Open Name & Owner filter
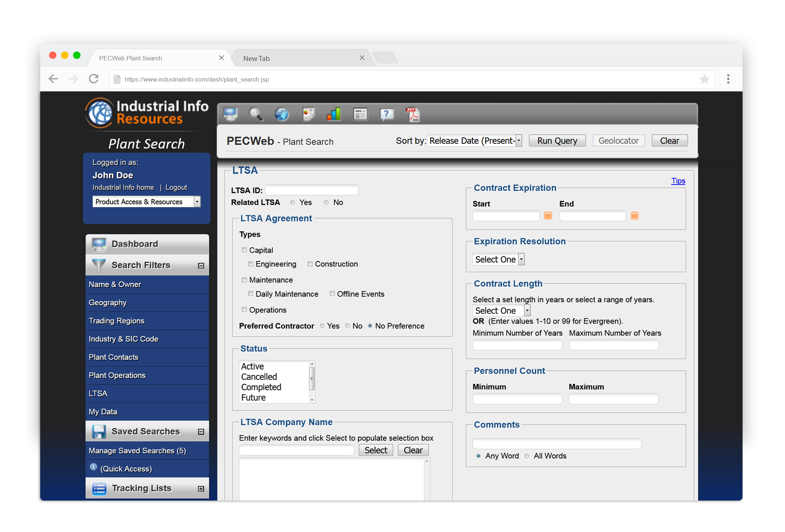785x532 pixels. coord(147,284)
